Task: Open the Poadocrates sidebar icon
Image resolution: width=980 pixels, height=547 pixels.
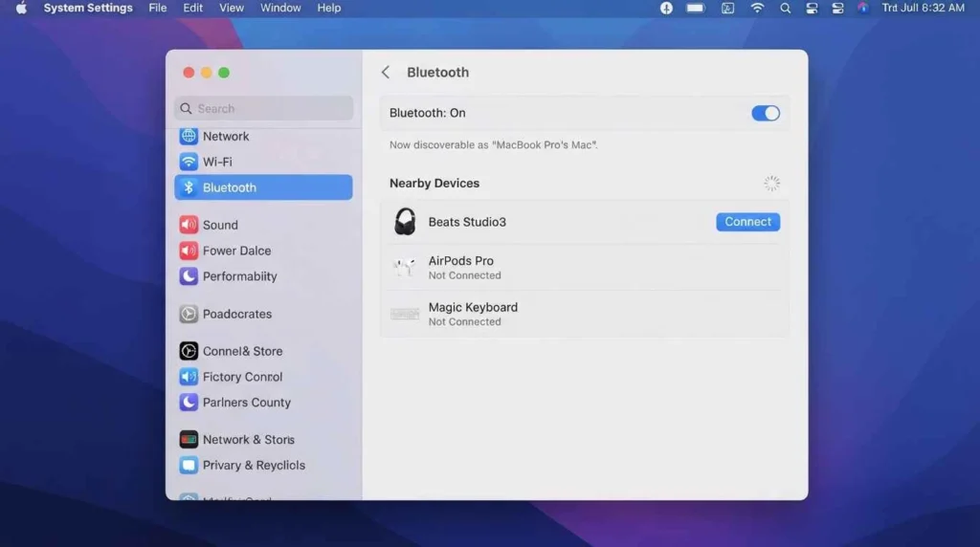Action: coord(189,314)
